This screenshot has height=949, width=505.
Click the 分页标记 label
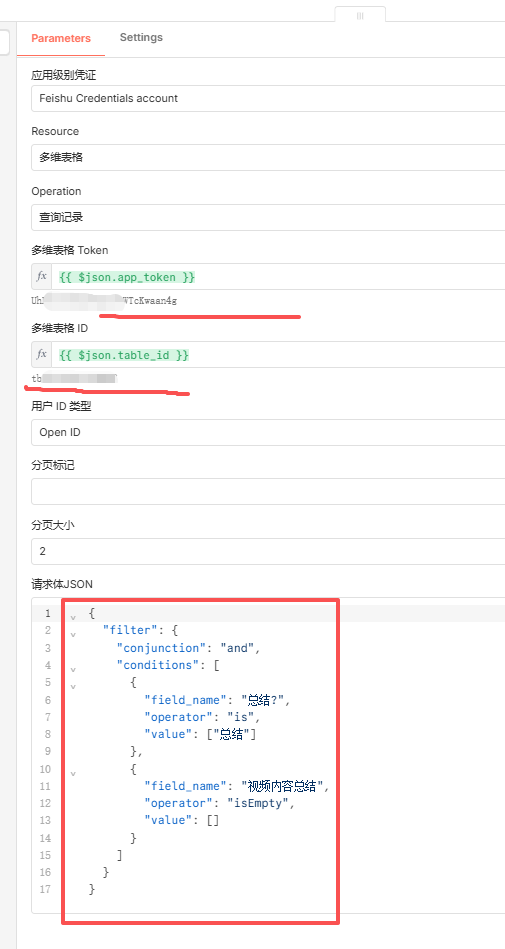coord(53,465)
